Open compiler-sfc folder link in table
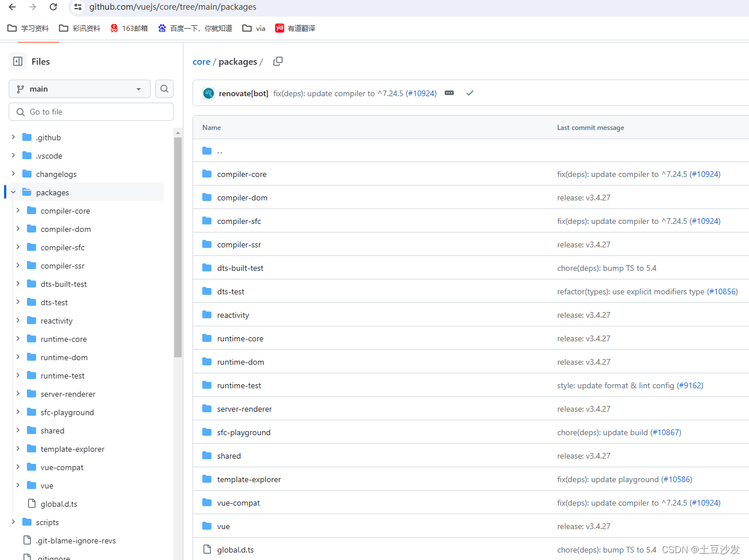Viewport: 749px width, 560px height. click(239, 221)
